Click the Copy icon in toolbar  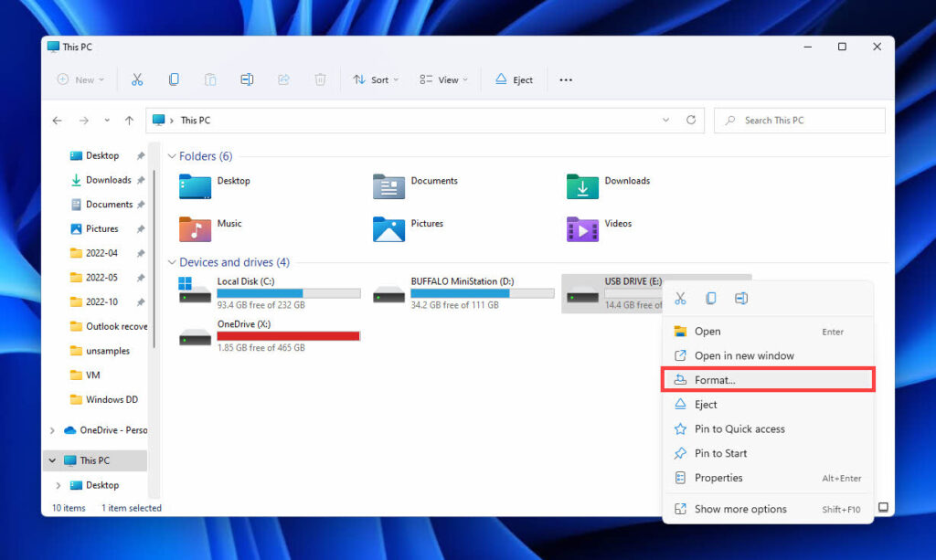click(x=174, y=79)
